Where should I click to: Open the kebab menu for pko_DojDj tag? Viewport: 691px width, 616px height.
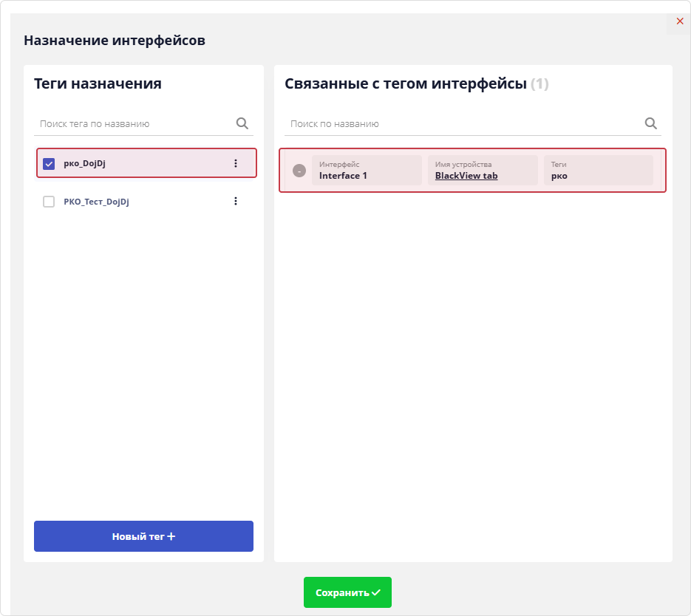click(x=236, y=162)
